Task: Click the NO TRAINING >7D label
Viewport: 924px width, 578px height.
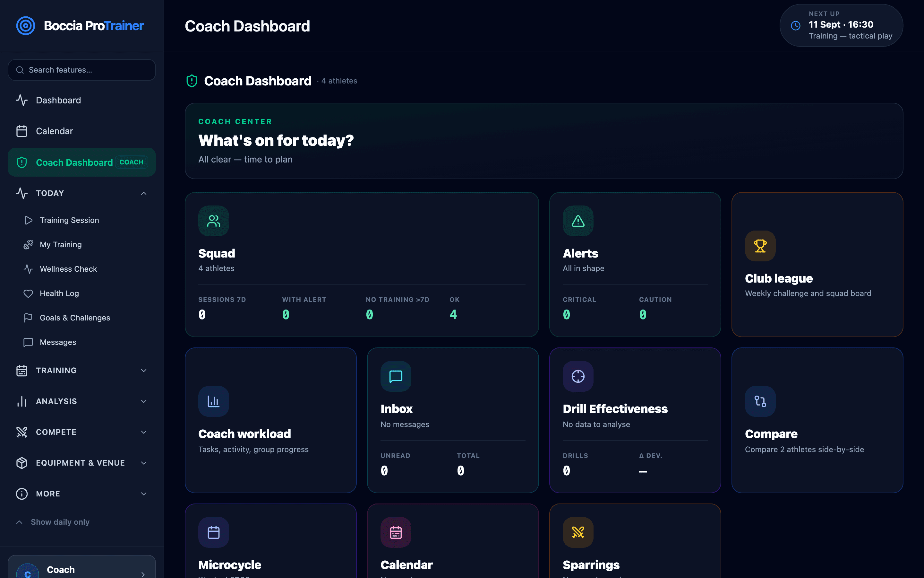Action: (x=398, y=300)
